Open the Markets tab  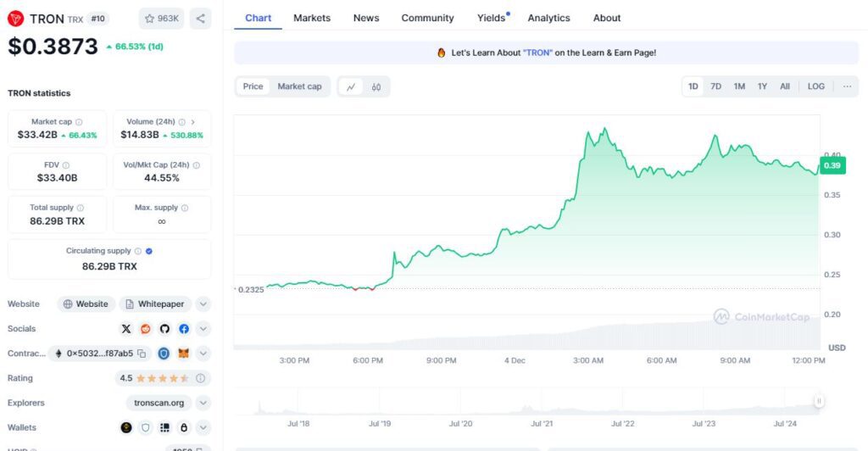pyautogui.click(x=312, y=18)
